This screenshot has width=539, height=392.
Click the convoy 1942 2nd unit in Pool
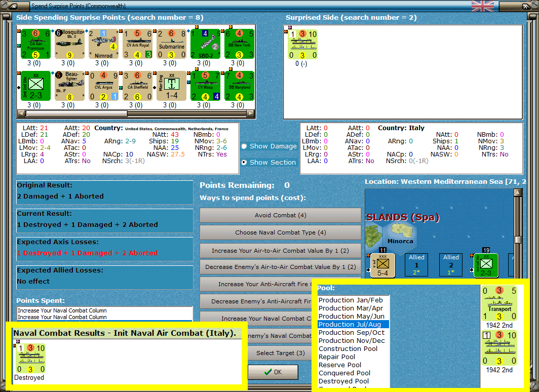click(x=499, y=347)
